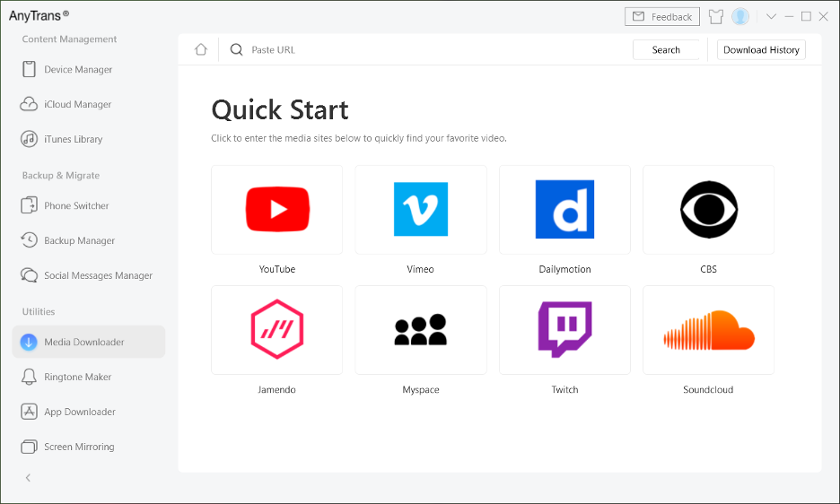
Task: Go to the home icon in URL bar
Action: (x=201, y=49)
